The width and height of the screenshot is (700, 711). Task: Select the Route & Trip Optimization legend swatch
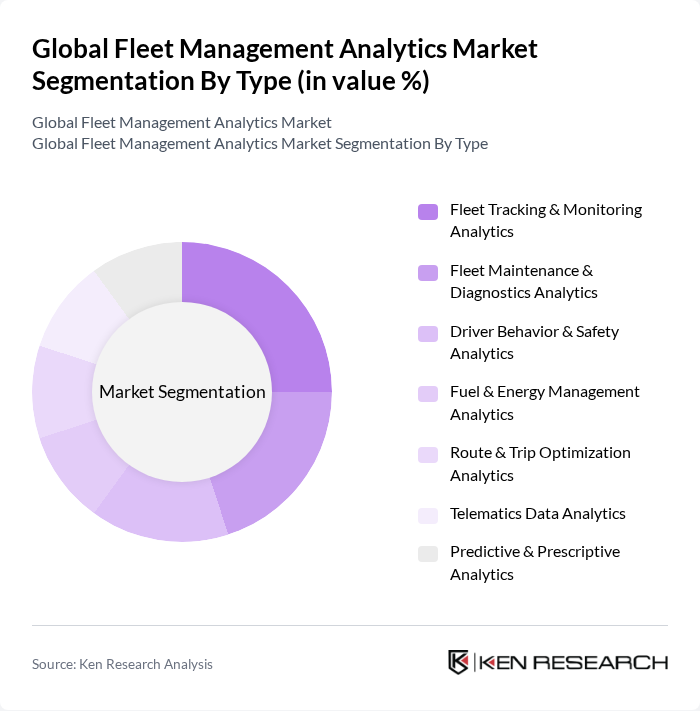[x=428, y=454]
